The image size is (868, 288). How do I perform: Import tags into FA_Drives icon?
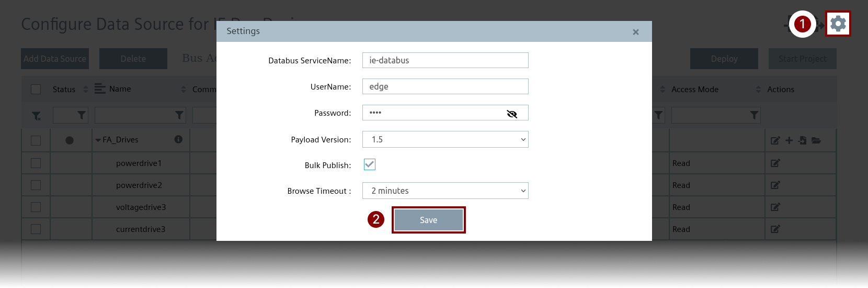(x=803, y=140)
